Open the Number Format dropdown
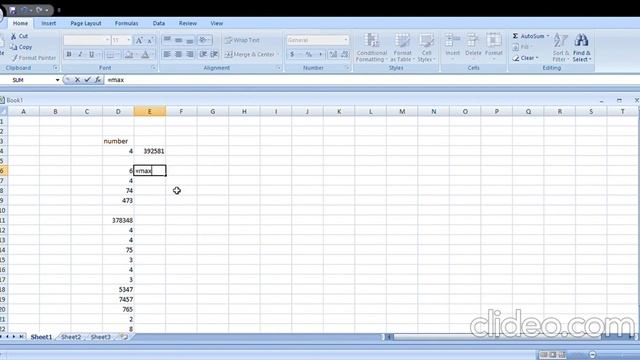The image size is (640, 360). pos(346,40)
